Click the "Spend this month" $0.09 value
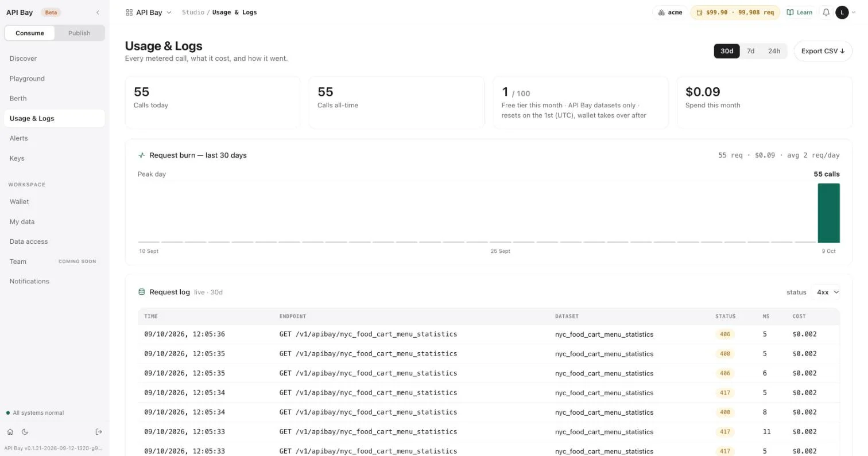 click(703, 92)
